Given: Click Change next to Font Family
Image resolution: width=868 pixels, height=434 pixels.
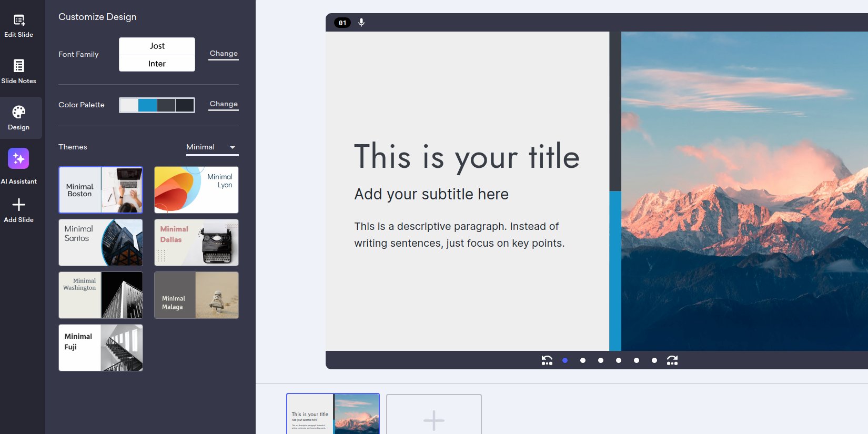Looking at the screenshot, I should (224, 54).
